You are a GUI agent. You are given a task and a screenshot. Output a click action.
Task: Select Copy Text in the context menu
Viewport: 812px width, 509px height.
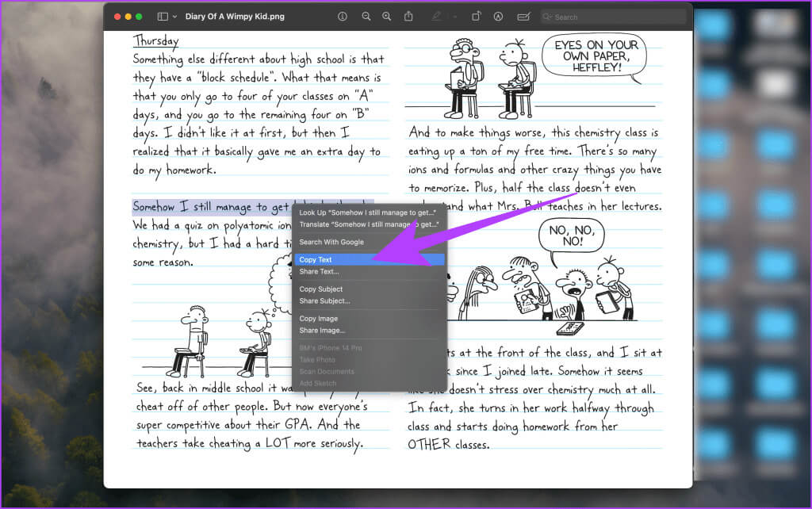click(x=370, y=260)
